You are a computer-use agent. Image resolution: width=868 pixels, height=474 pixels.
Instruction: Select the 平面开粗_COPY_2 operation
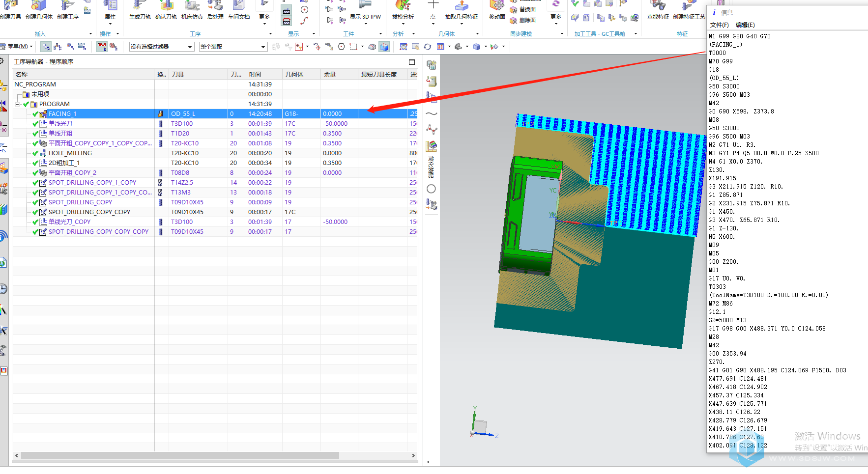click(x=73, y=173)
